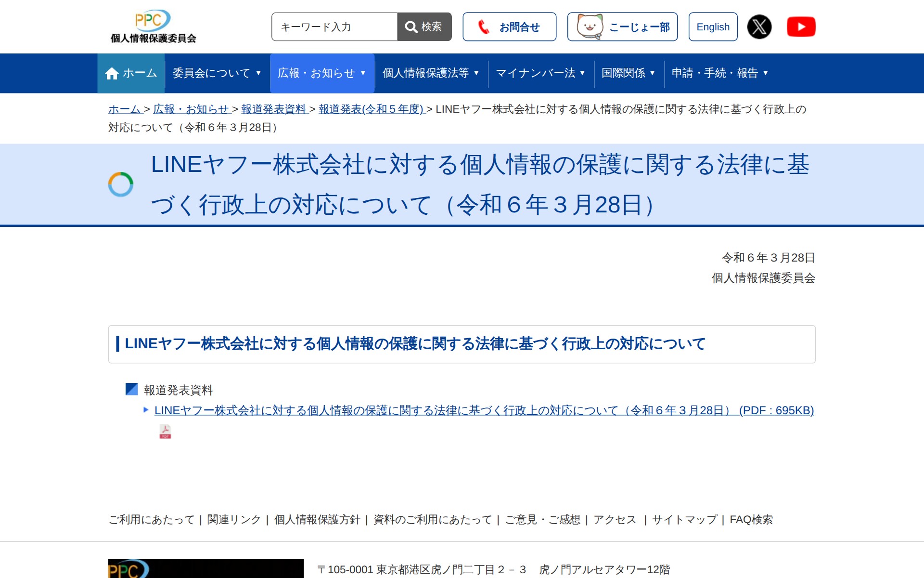Click the home icon in navigation bar
This screenshot has height=578, width=924.
coord(112,73)
